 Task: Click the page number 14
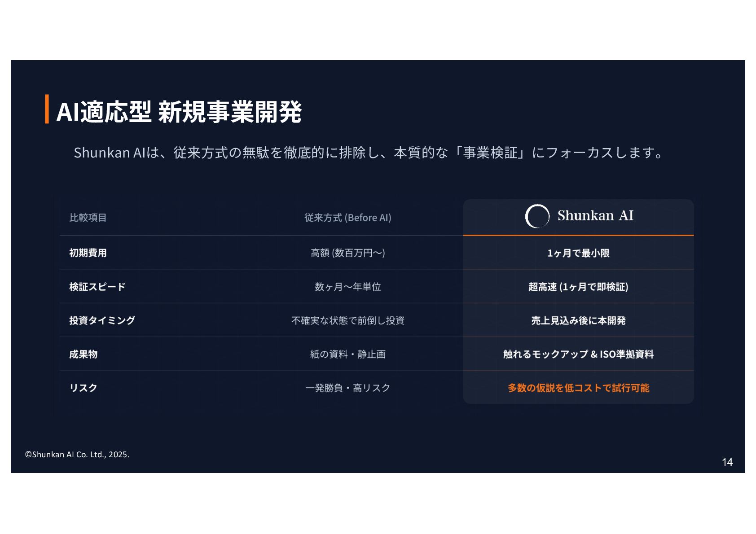click(x=727, y=462)
